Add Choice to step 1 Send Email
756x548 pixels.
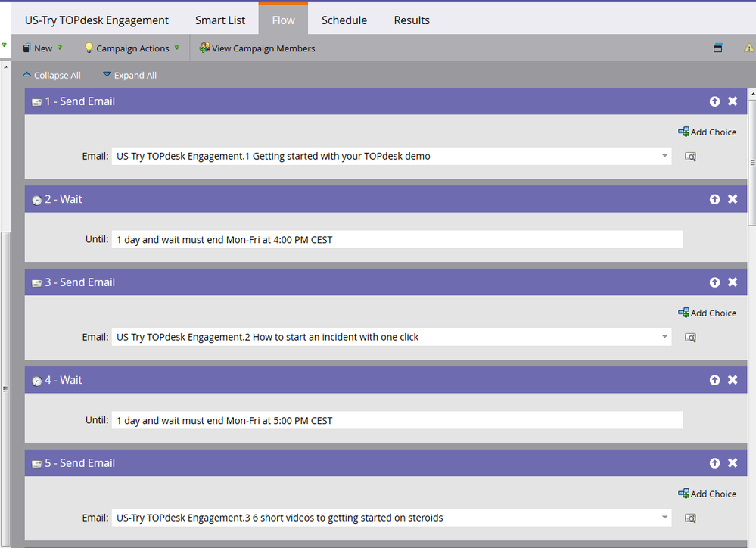tap(708, 132)
